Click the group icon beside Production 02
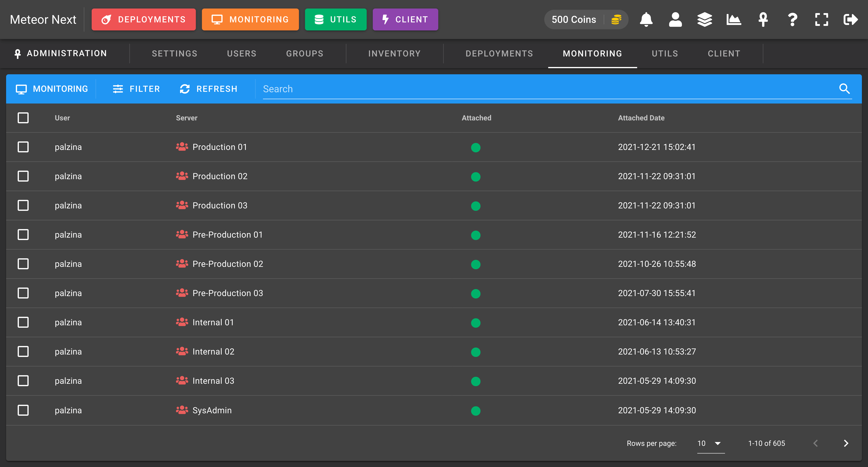868x467 pixels. coord(182,176)
